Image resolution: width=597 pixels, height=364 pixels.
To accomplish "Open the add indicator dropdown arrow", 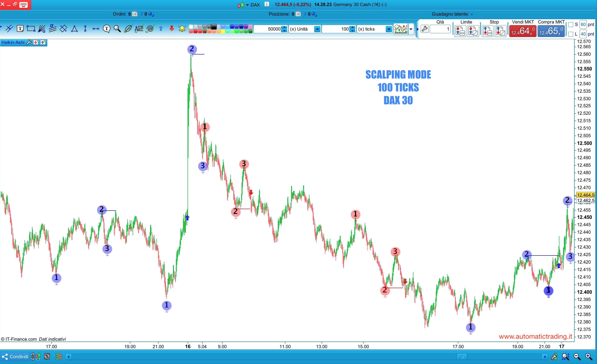I will point(411,29).
